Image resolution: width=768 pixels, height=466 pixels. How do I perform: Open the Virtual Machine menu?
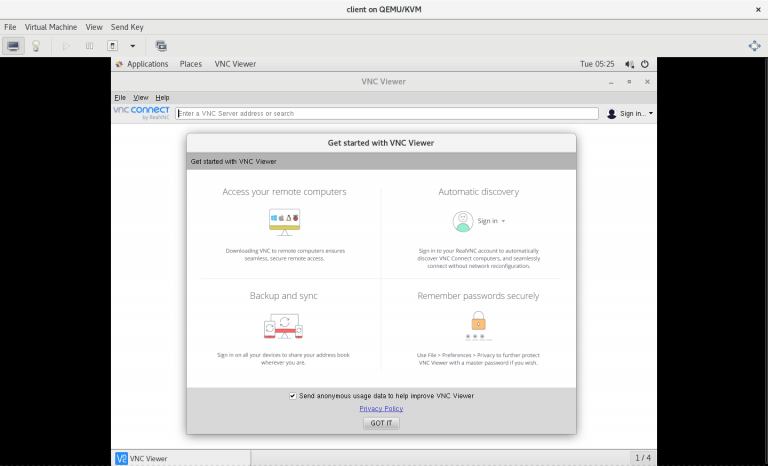51,27
